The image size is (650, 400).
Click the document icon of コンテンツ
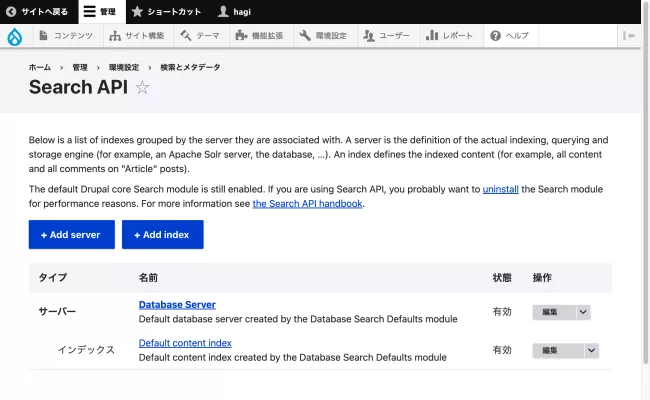[x=43, y=36]
